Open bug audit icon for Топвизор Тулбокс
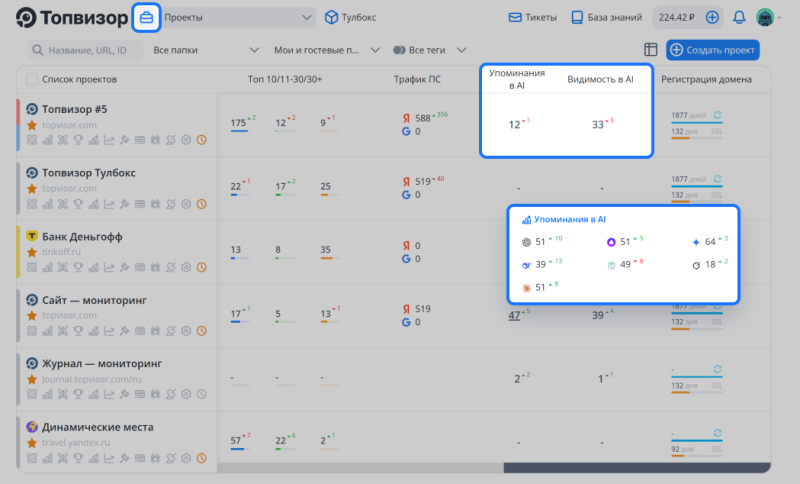The width and height of the screenshot is (800, 484). [155, 204]
